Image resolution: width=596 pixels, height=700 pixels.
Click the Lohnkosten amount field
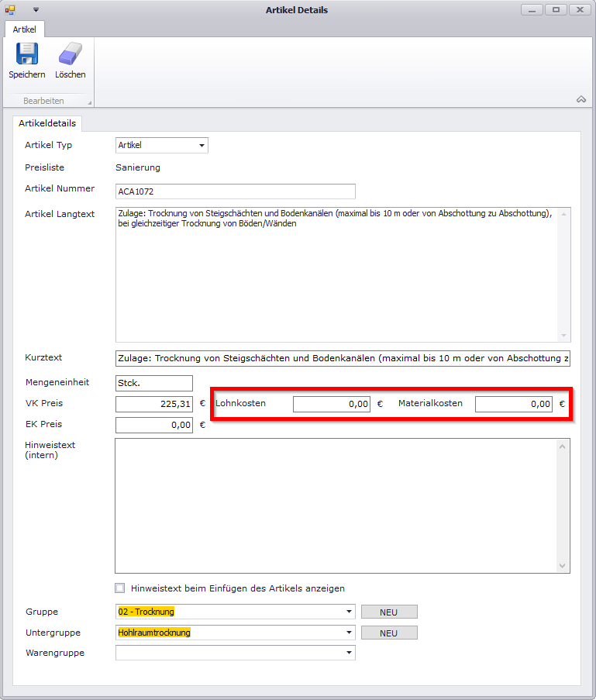click(x=331, y=404)
